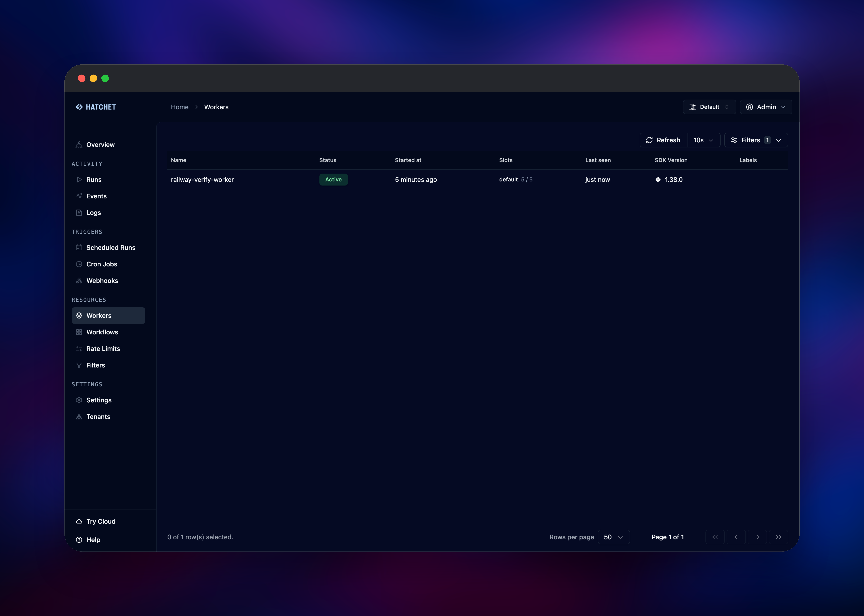Image resolution: width=864 pixels, height=616 pixels.
Task: Click the Overview sidebar icon
Action: (x=79, y=144)
